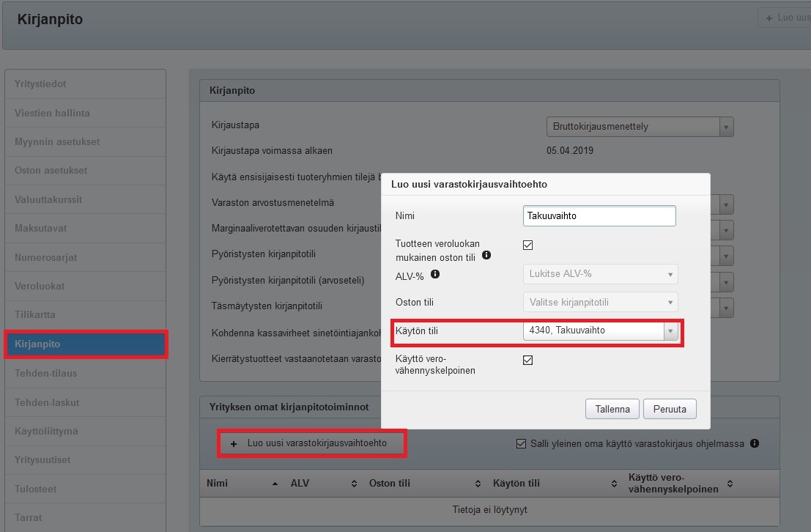The width and height of the screenshot is (811, 532).
Task: Save with the Tallenna button
Action: click(x=612, y=409)
